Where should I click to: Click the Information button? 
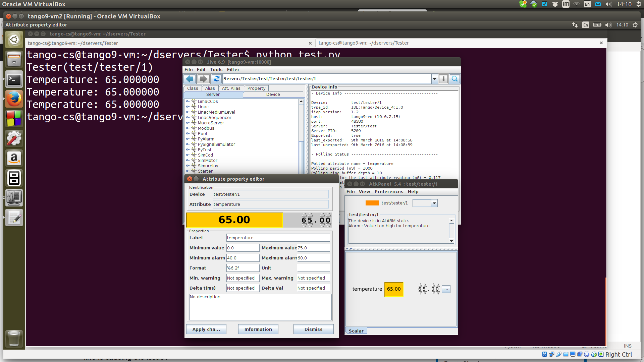point(258,329)
